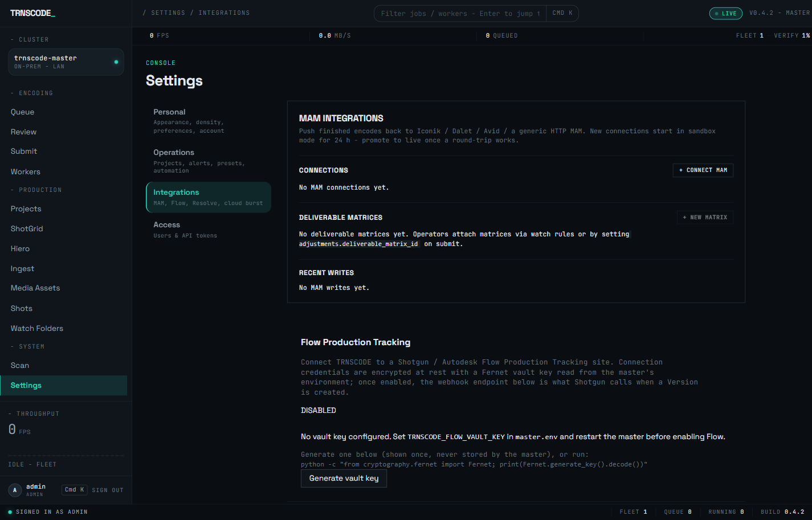Click the CMD K shortcut in the search bar
Image resolution: width=812 pixels, height=520 pixels.
coord(562,13)
